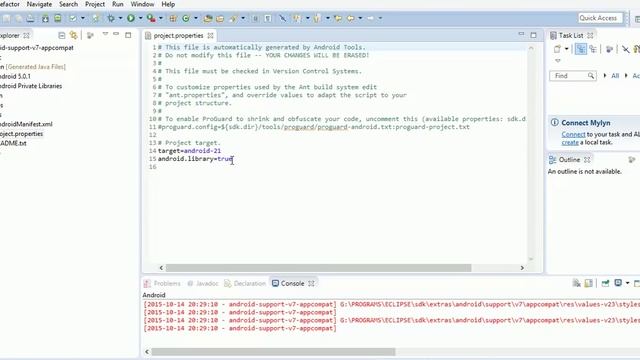
Task: Click the Open Task folder toolbar icon
Action: pos(220,18)
